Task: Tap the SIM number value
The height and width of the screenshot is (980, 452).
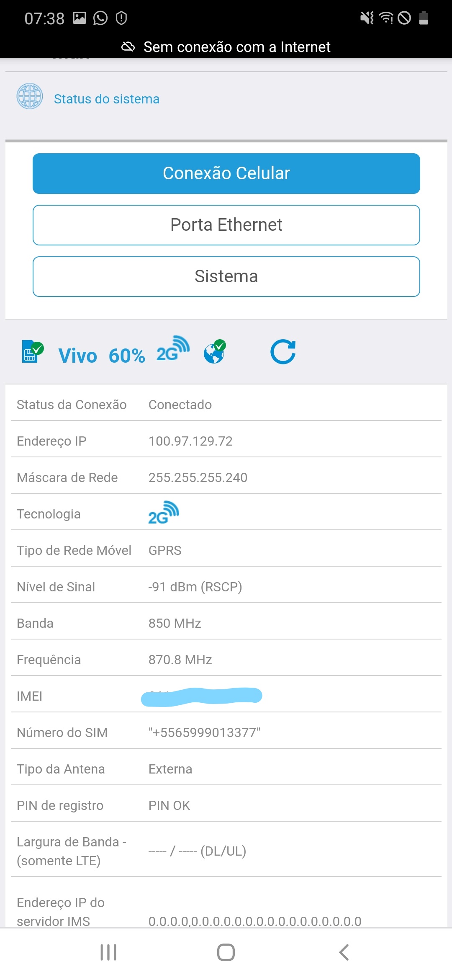Action: click(x=204, y=732)
